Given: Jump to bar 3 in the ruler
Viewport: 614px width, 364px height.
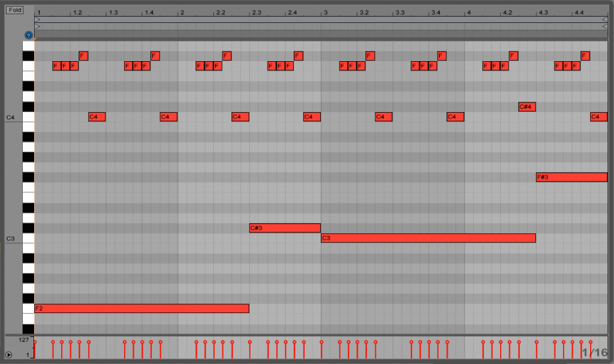Looking at the screenshot, I should tap(326, 13).
